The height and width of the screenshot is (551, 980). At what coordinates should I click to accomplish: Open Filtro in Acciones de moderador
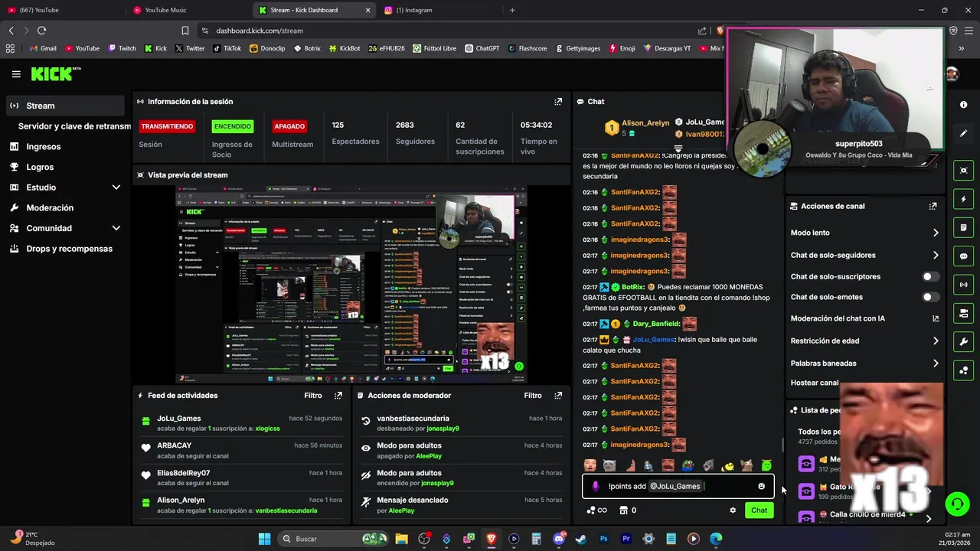click(x=533, y=396)
